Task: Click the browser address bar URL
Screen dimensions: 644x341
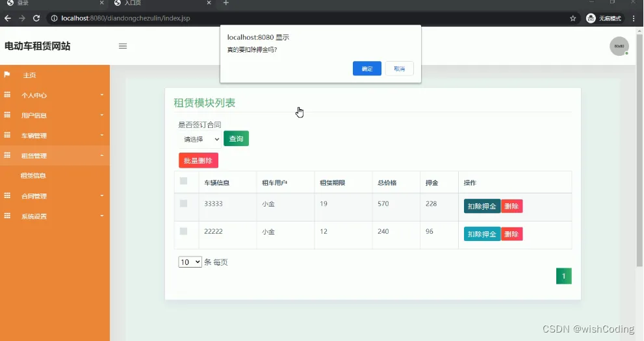Action: (x=125, y=18)
